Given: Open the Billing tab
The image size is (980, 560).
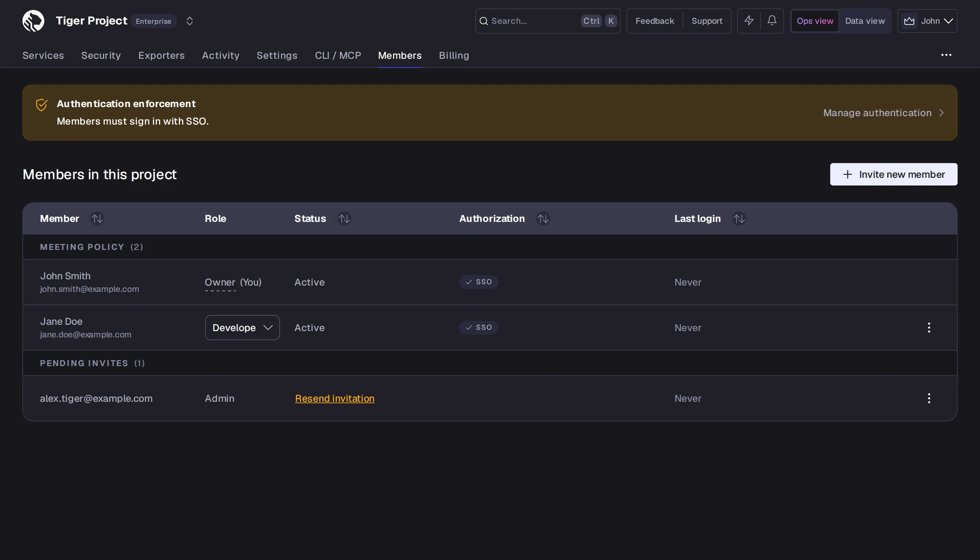Looking at the screenshot, I should [454, 55].
